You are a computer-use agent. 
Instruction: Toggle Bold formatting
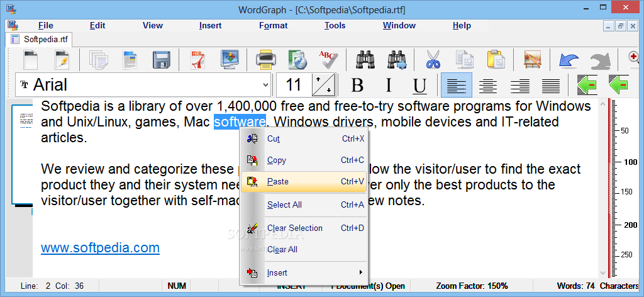(357, 86)
